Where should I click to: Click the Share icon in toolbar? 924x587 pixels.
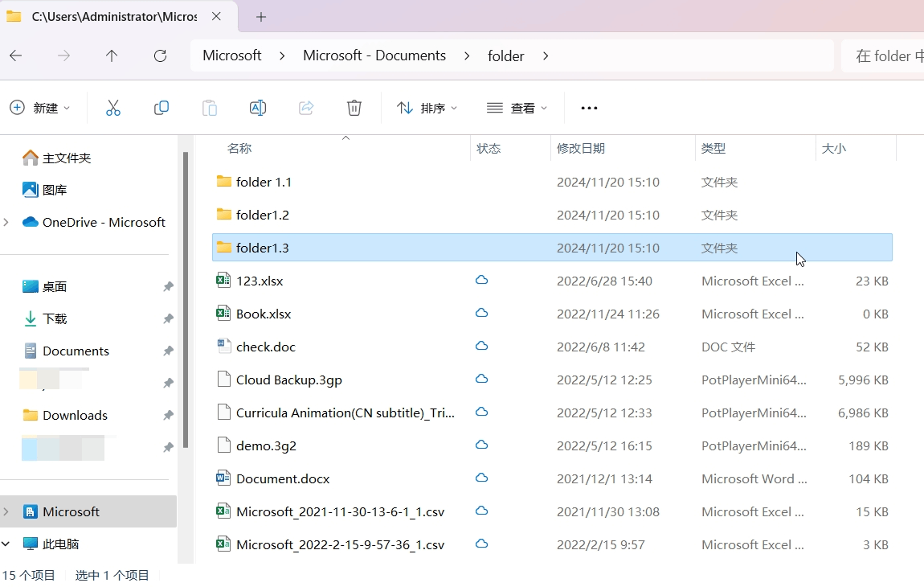(x=306, y=108)
